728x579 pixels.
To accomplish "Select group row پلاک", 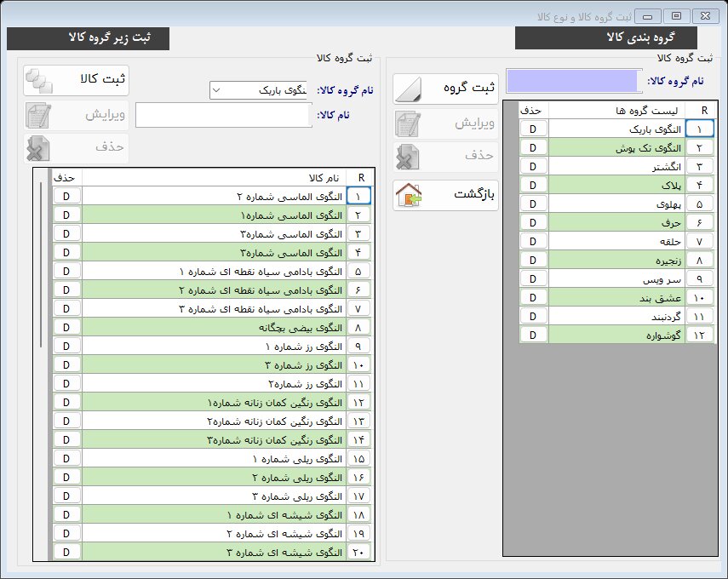I will point(616,186).
